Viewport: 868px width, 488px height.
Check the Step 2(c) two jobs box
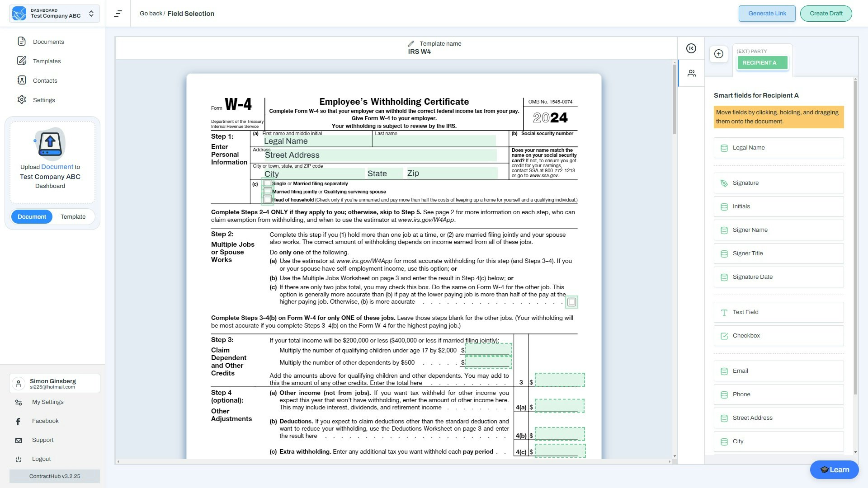[x=571, y=302]
